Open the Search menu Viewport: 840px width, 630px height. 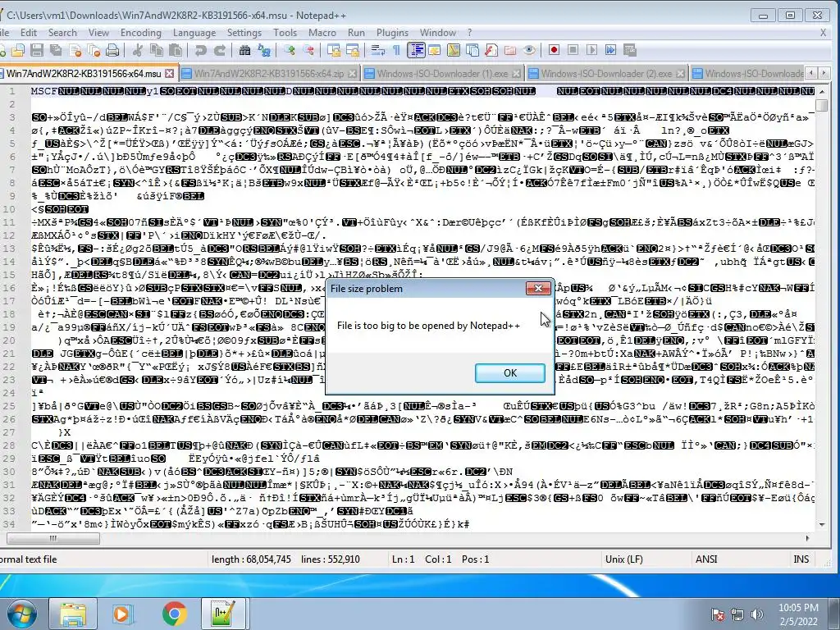(x=62, y=33)
